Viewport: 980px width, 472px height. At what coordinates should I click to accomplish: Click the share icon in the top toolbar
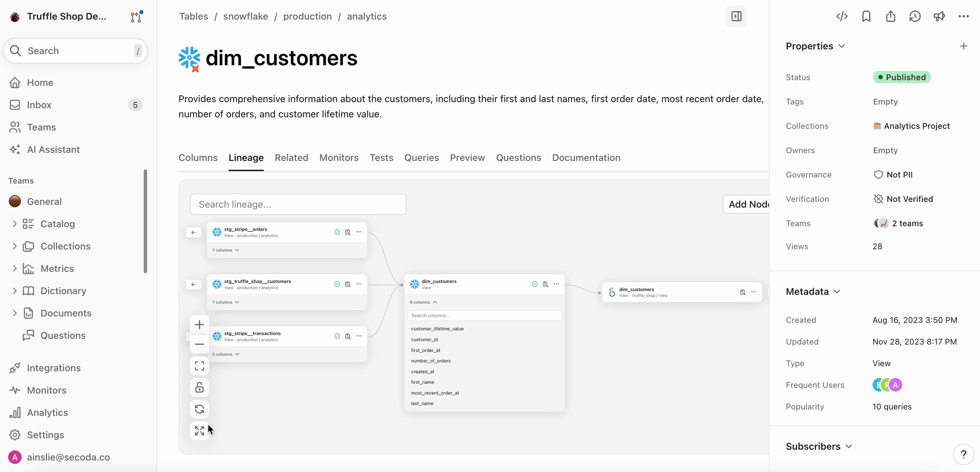890,16
